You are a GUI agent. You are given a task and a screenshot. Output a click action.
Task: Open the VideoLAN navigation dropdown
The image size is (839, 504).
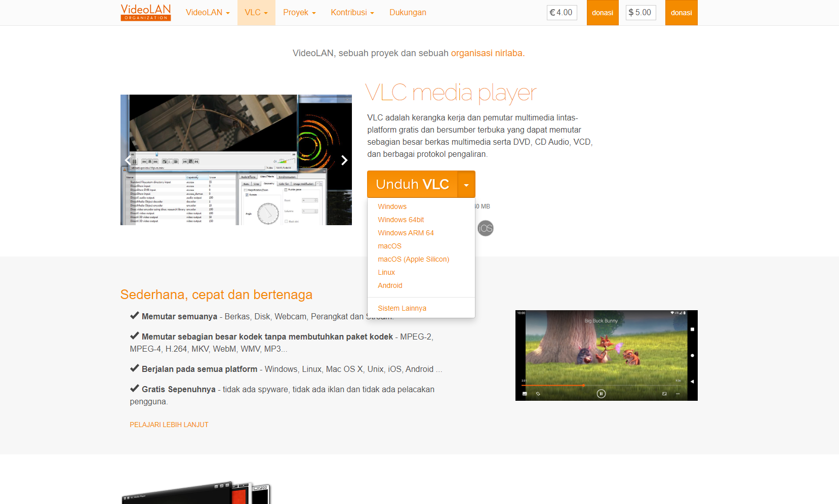coord(208,13)
